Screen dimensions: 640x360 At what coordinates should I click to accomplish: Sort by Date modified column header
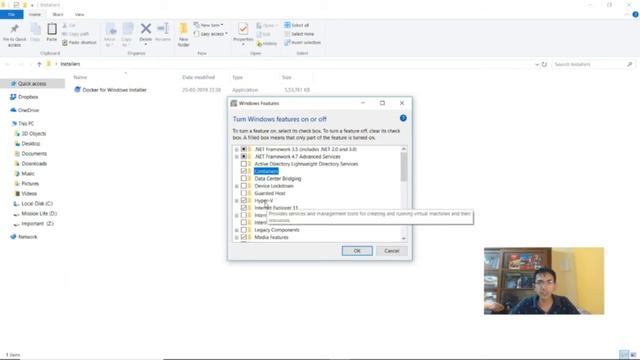click(198, 77)
